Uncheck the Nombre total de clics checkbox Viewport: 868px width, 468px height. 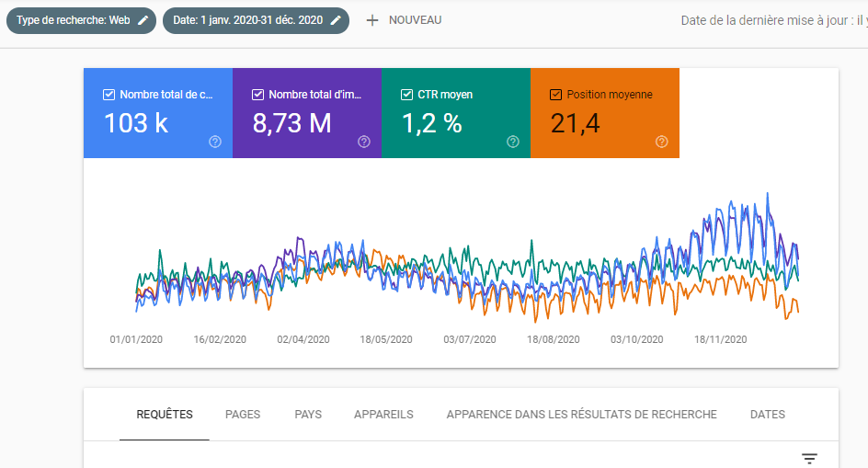tap(109, 95)
